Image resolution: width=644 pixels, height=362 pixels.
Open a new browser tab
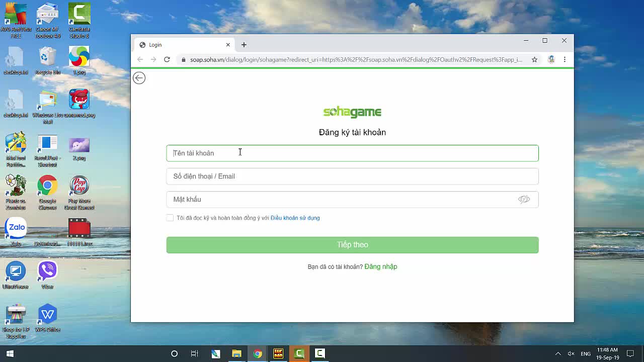click(244, 45)
